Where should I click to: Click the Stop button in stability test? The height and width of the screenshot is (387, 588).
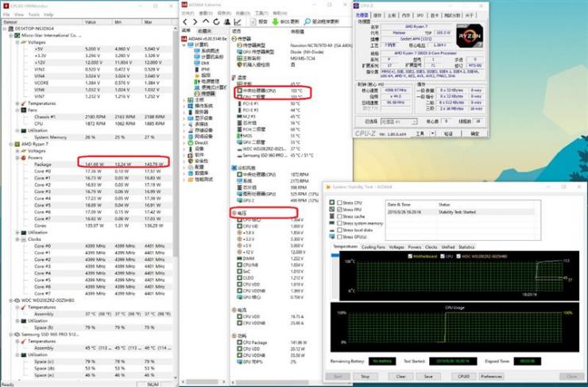(365, 376)
